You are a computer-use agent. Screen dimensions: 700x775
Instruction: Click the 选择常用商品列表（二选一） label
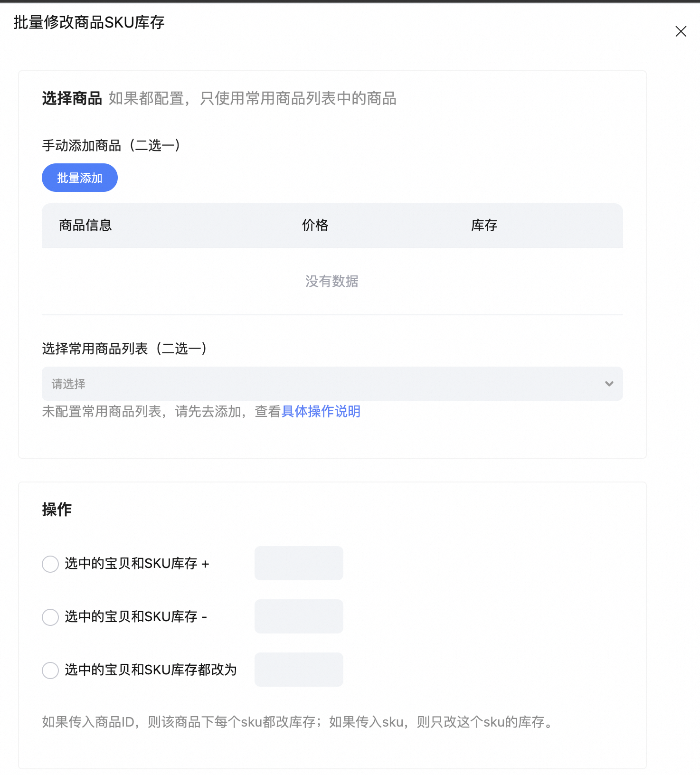124,349
